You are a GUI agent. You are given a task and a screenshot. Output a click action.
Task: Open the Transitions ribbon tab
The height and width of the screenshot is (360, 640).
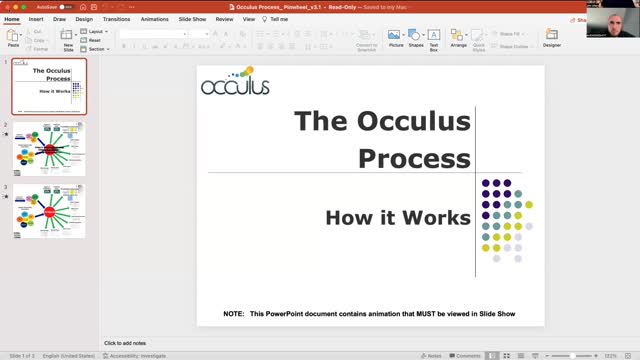[x=116, y=19]
